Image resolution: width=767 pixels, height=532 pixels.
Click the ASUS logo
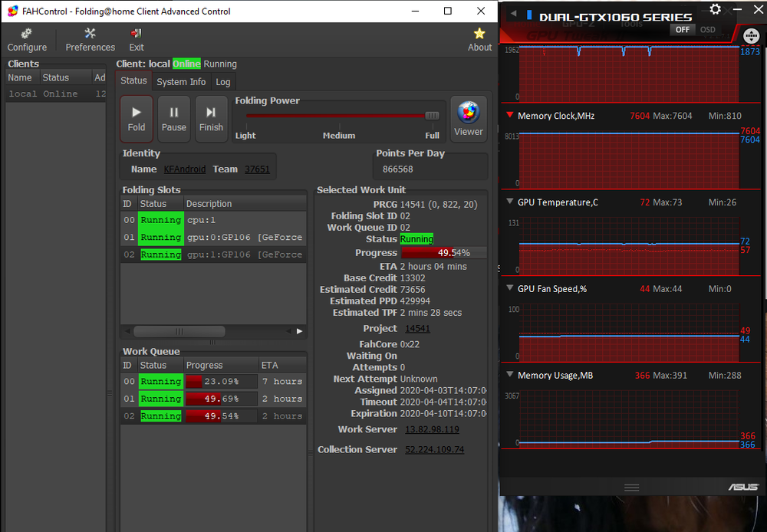tap(743, 487)
